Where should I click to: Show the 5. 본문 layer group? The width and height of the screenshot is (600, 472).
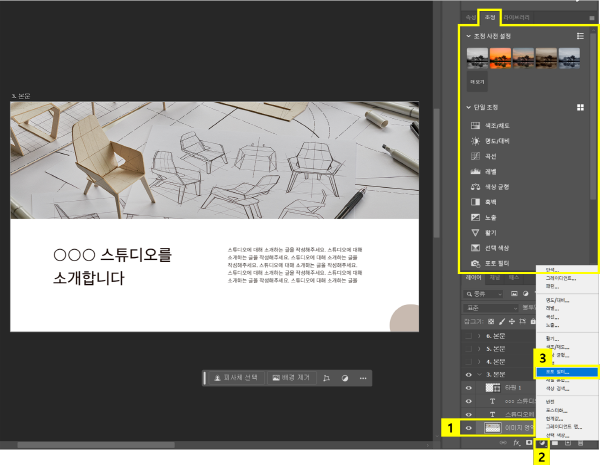(468, 349)
